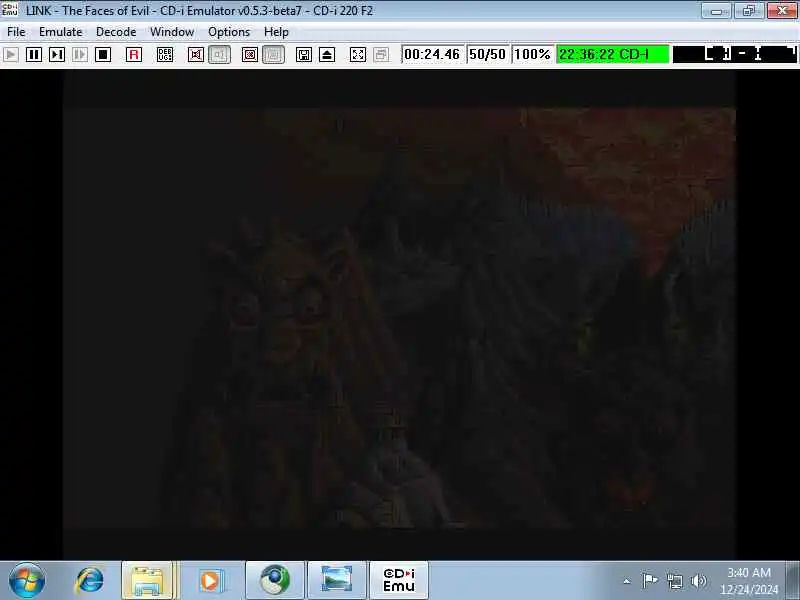Stop the emulation
Screen dimensions: 800x600
click(103, 55)
